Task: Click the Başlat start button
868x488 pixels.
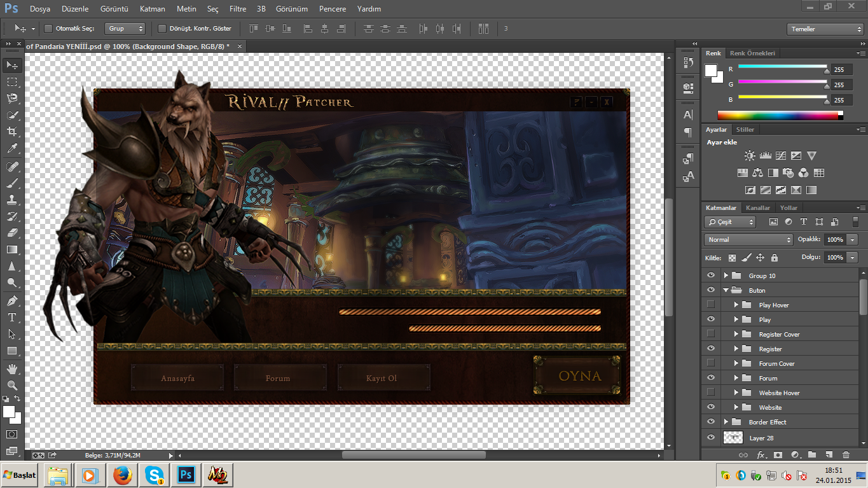Action: (x=20, y=475)
